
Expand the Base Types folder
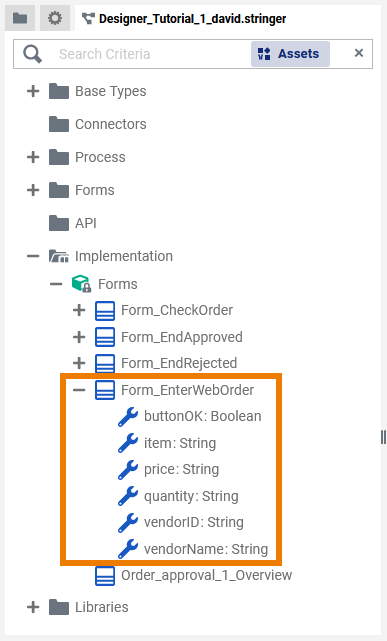(x=33, y=91)
